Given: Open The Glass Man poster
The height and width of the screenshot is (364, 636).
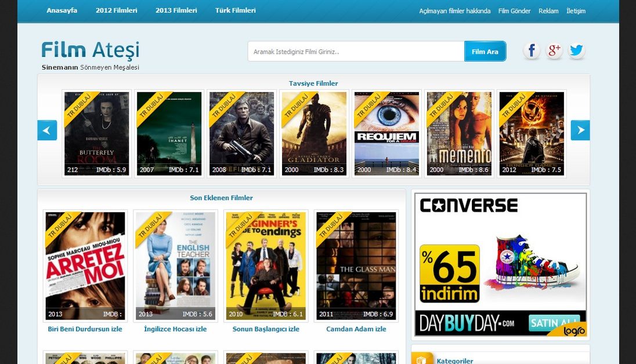Looking at the screenshot, I should [x=356, y=266].
